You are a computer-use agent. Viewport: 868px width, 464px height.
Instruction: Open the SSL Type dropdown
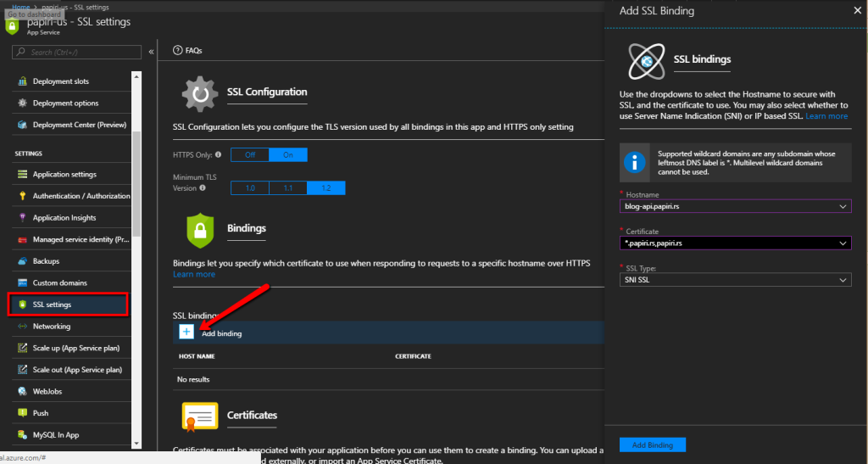click(735, 280)
